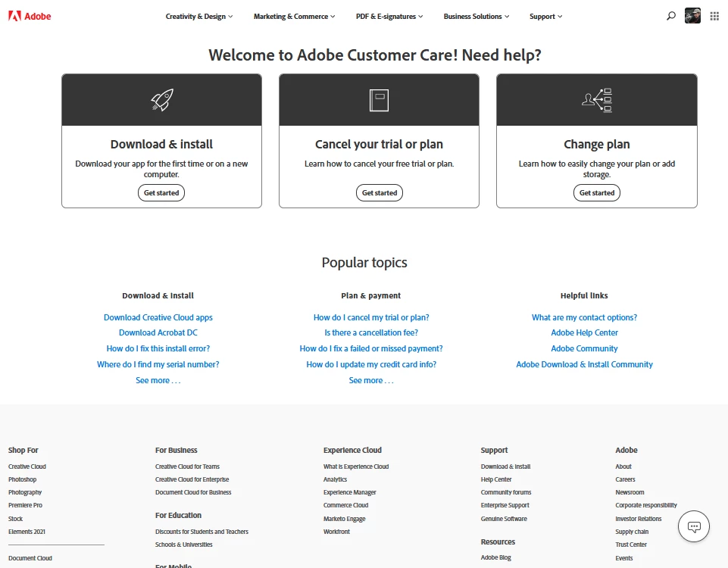Screen dimensions: 728x568
Task: Open Investor Relations footer link
Action: [x=639, y=519]
